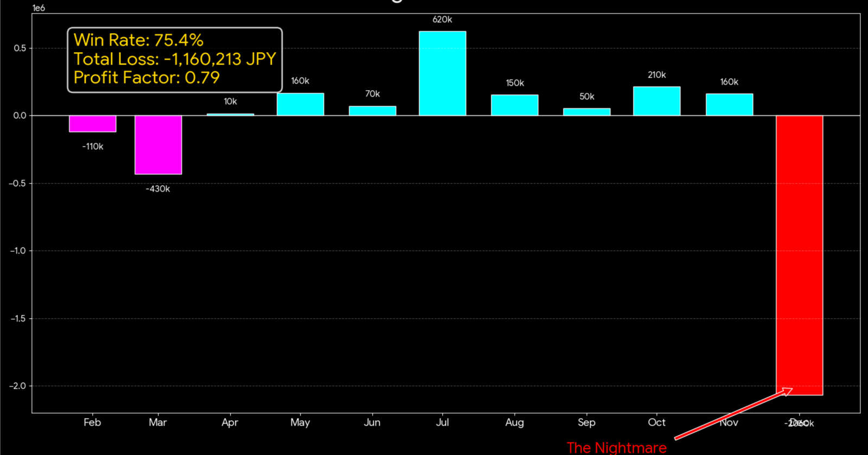Click the tiny April 10k bar

click(x=230, y=115)
